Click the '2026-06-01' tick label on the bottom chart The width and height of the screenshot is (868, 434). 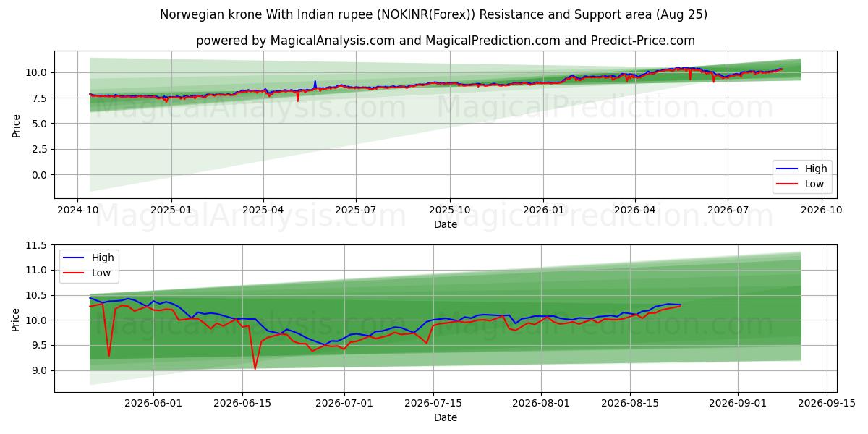coord(153,403)
